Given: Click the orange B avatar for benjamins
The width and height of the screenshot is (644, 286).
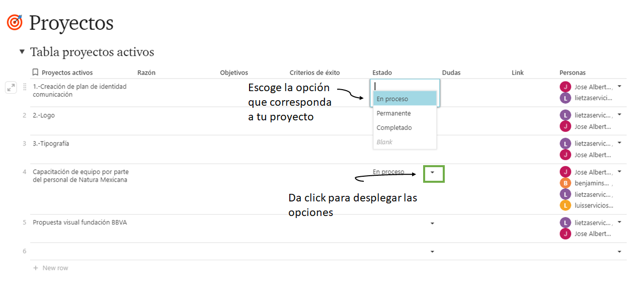Looking at the screenshot, I should [566, 183].
